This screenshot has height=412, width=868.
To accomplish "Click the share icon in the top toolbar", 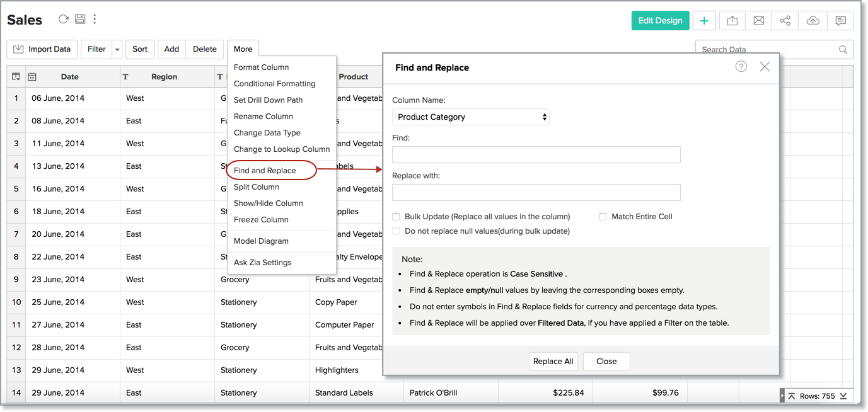I will point(785,21).
